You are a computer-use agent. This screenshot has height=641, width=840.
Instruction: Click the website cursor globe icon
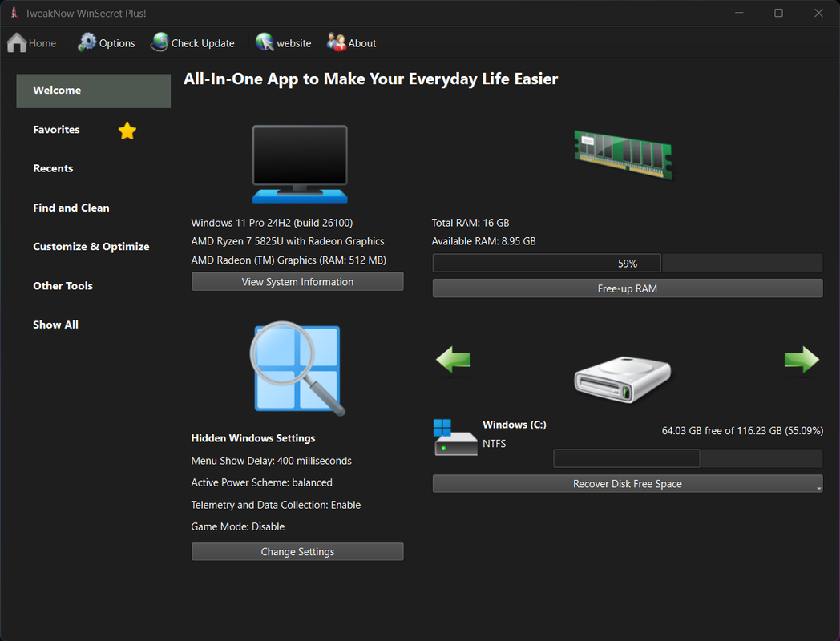265,42
